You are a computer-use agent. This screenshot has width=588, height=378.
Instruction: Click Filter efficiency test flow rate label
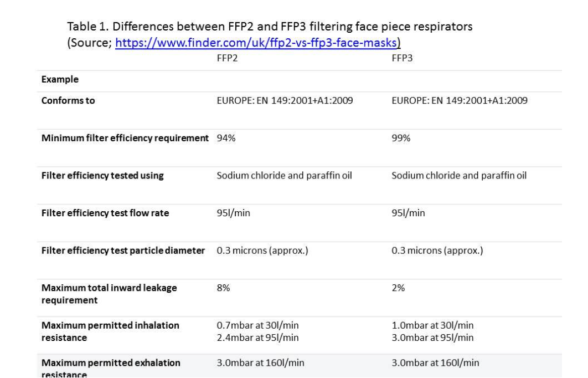click(x=105, y=213)
